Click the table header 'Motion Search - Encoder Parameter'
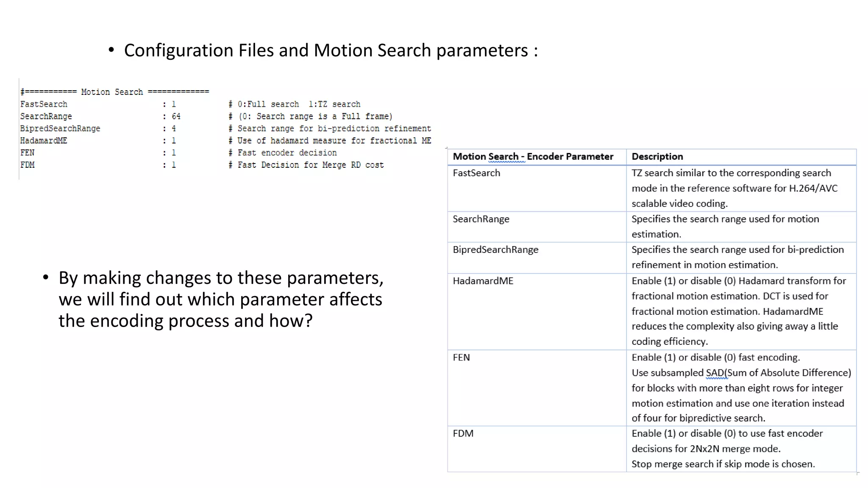Image resolution: width=868 pixels, height=488 pixels. pos(533,157)
